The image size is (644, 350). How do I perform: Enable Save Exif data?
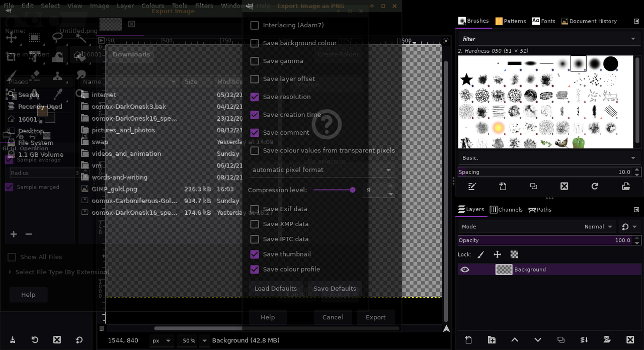tap(255, 209)
